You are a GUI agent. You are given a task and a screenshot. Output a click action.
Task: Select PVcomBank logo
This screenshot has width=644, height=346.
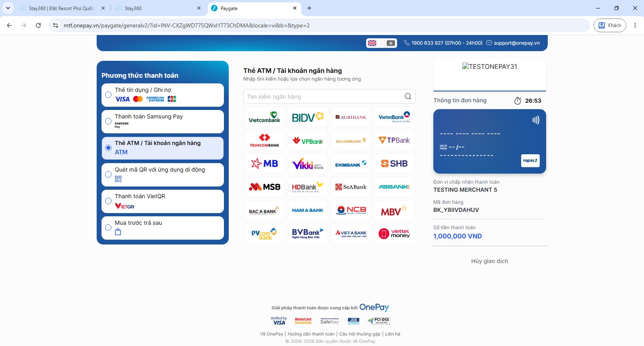(265, 234)
